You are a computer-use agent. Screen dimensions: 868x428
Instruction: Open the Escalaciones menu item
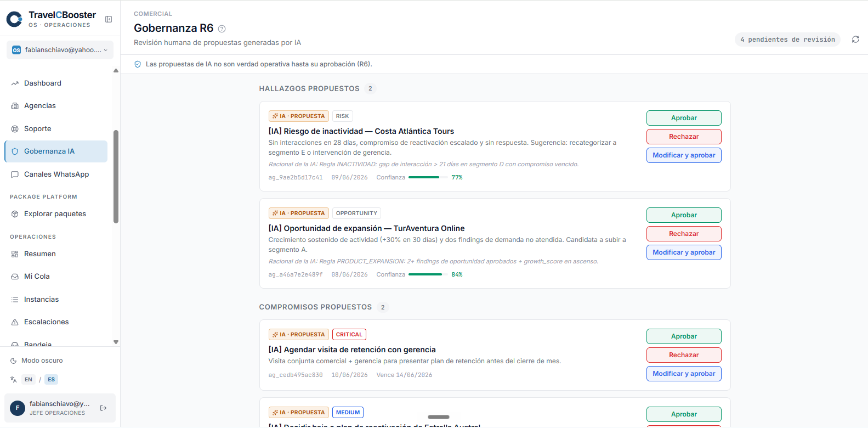[x=56, y=322]
